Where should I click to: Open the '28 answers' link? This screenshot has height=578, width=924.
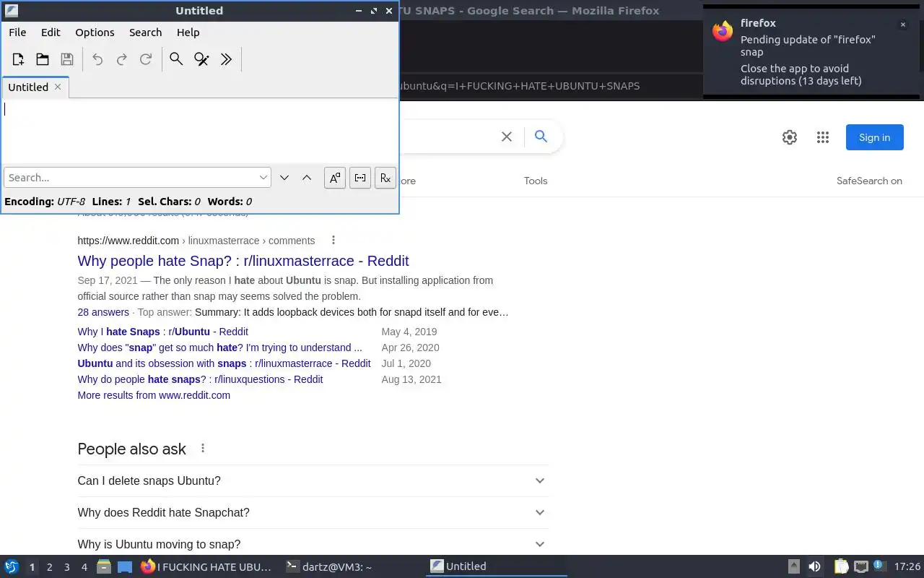(103, 312)
